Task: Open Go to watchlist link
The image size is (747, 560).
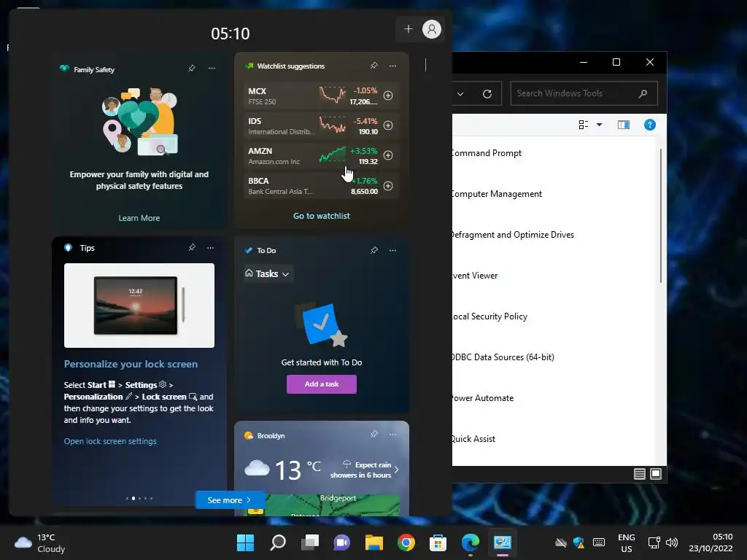Action: coord(322,216)
